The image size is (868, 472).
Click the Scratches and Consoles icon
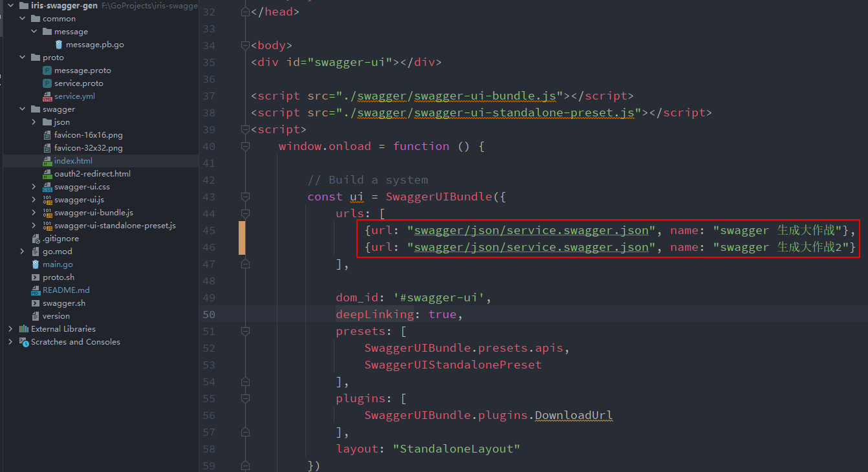click(24, 342)
